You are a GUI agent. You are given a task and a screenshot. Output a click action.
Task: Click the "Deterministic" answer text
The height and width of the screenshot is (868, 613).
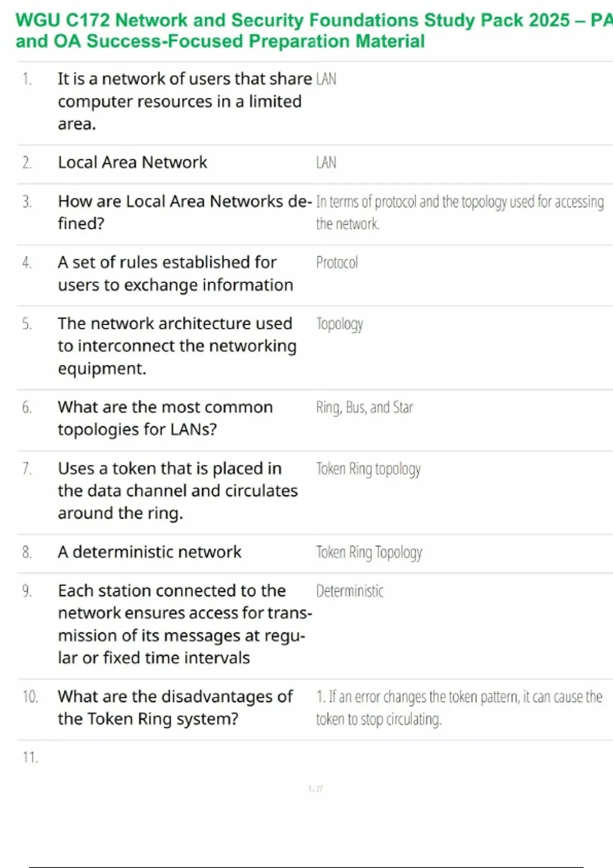(x=349, y=591)
